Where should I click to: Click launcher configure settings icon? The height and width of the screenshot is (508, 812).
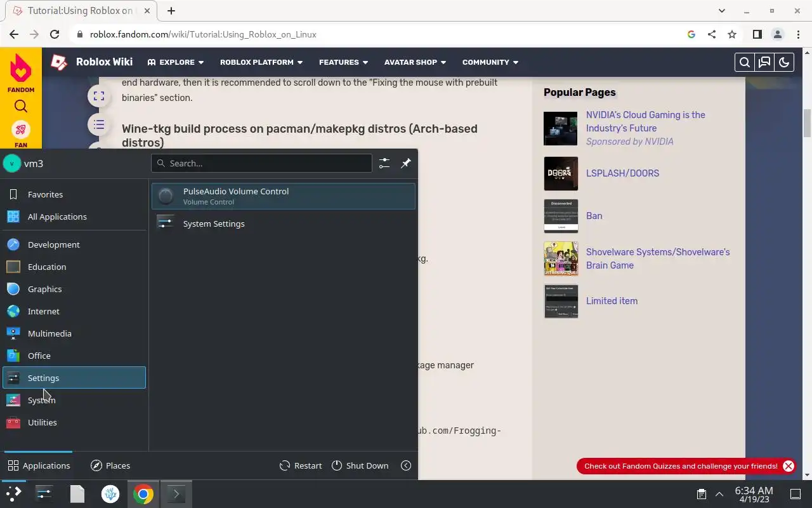pyautogui.click(x=384, y=163)
